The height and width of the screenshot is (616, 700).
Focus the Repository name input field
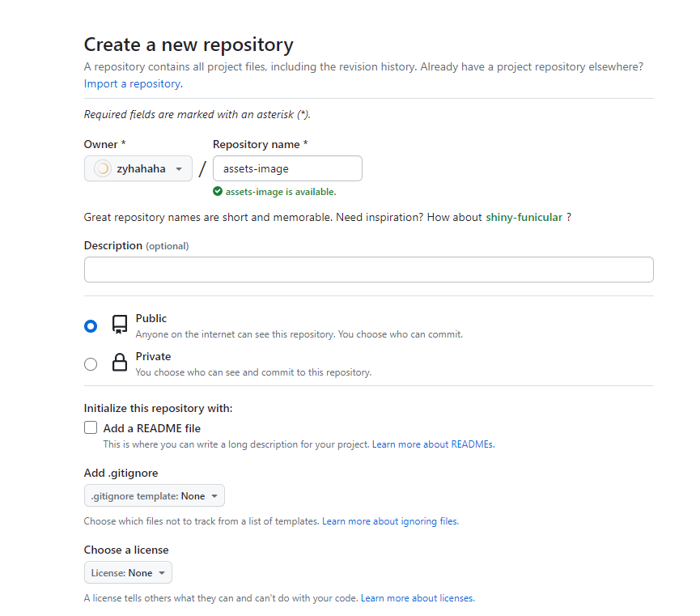click(x=287, y=168)
